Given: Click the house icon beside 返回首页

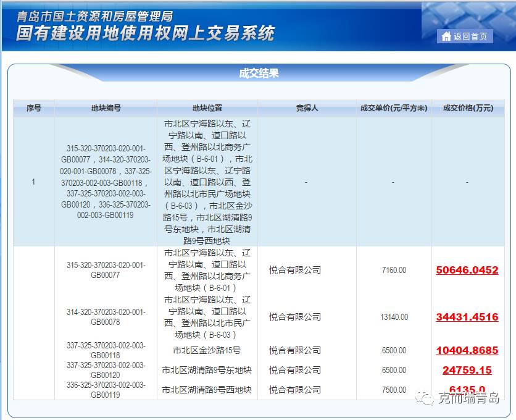Looking at the screenshot, I should pyautogui.click(x=446, y=36).
